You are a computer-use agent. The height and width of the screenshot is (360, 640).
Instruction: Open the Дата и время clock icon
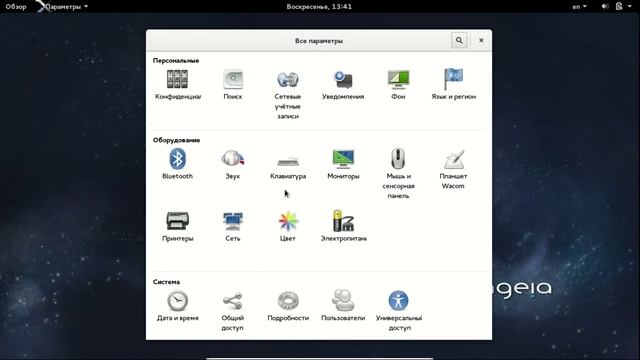(178, 301)
